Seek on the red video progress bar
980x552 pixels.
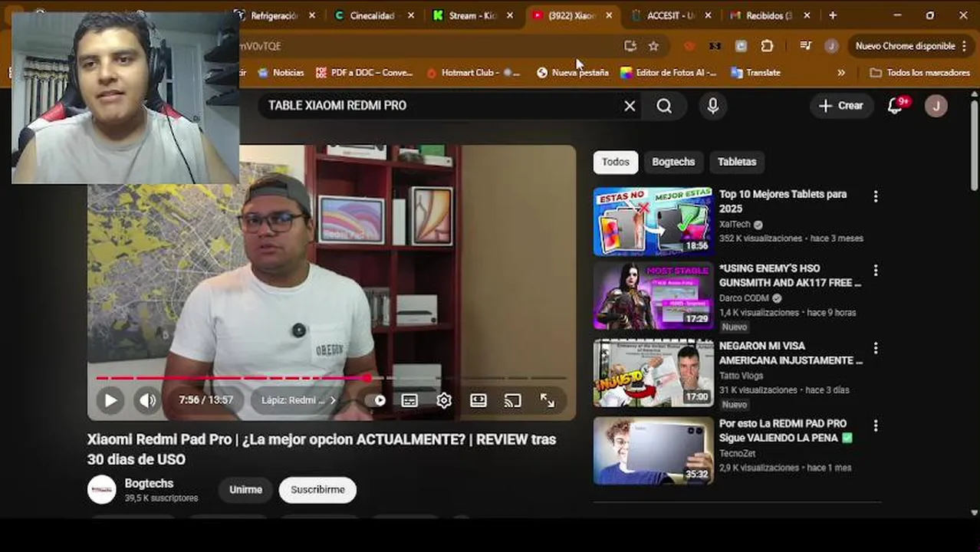pyautogui.click(x=331, y=378)
